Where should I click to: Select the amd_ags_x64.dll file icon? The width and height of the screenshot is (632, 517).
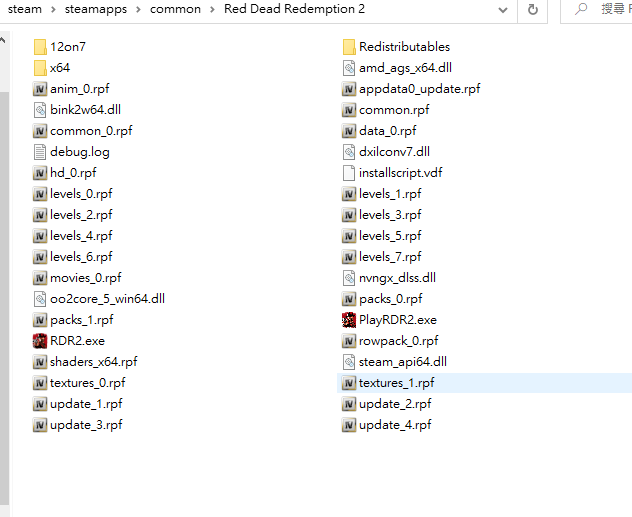click(x=349, y=68)
